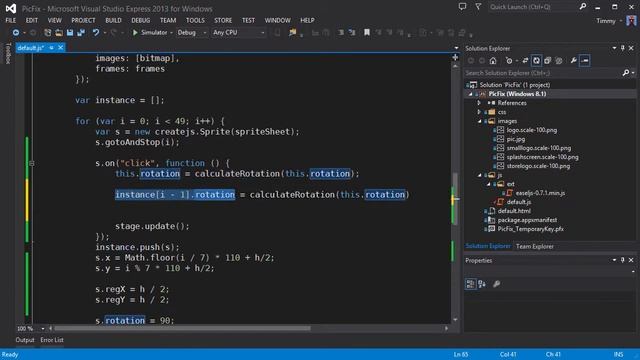Click the Home icon in Solution Explorer
The width and height of the screenshot is (640, 360).
493,61
